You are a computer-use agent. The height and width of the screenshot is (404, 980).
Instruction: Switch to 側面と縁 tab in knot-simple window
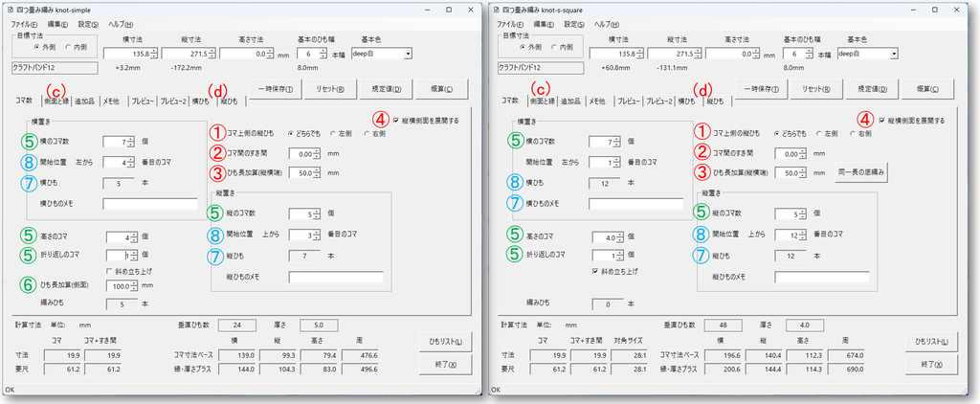click(56, 101)
